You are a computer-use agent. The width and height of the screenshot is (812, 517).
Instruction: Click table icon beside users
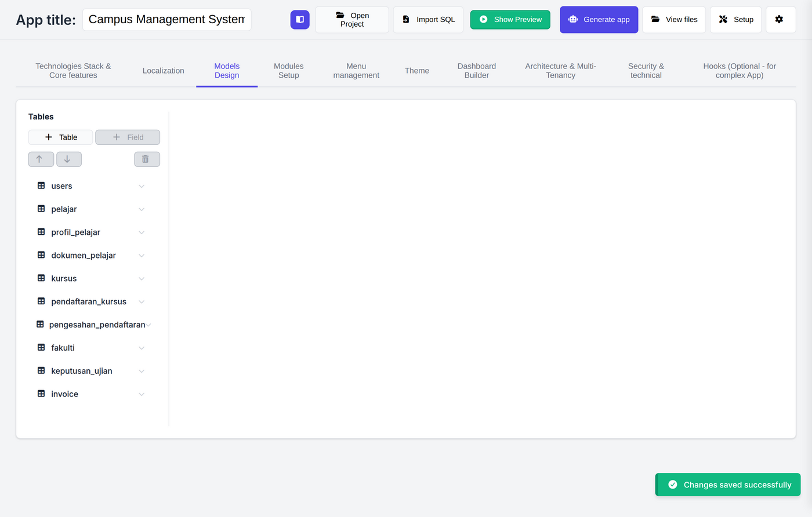pos(41,185)
